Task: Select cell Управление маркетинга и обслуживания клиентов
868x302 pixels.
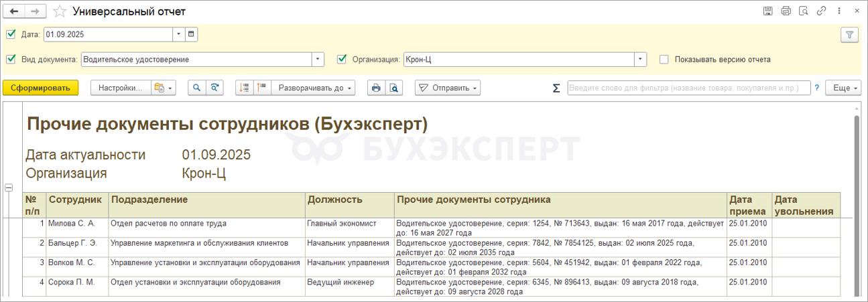Action: point(206,247)
